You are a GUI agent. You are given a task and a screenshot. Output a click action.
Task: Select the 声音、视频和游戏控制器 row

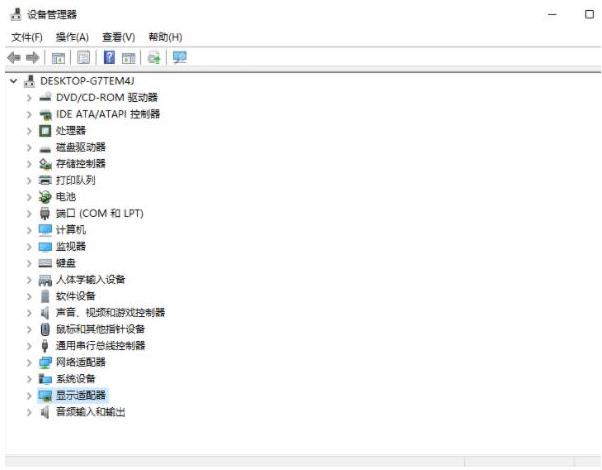111,313
